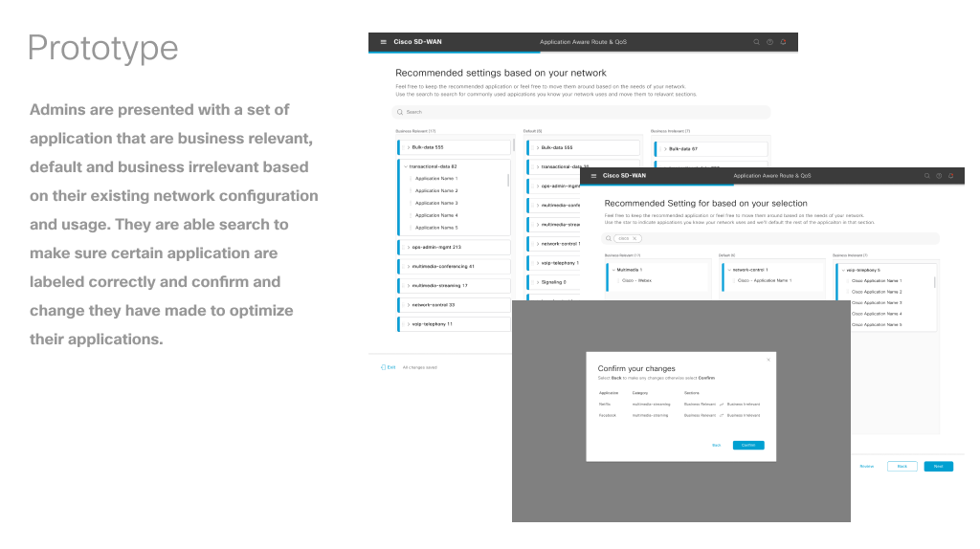980x549 pixels.
Task: Expand multimedia-conferencing 41 group
Action: tap(409, 267)
